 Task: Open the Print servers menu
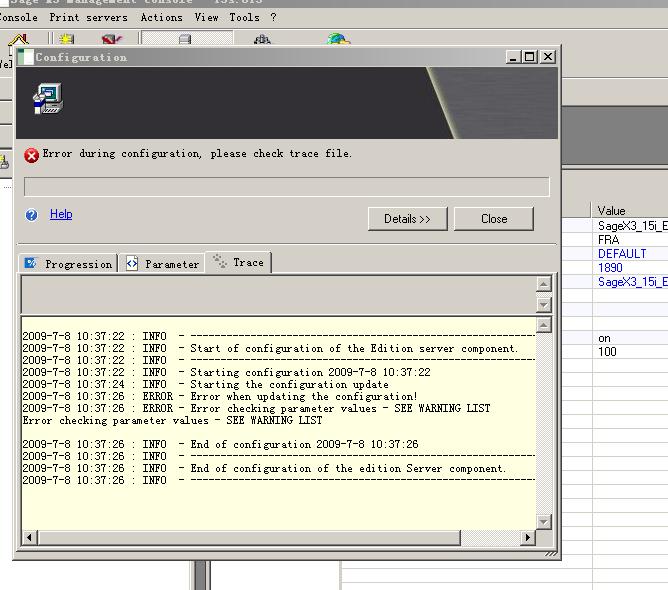[88, 17]
